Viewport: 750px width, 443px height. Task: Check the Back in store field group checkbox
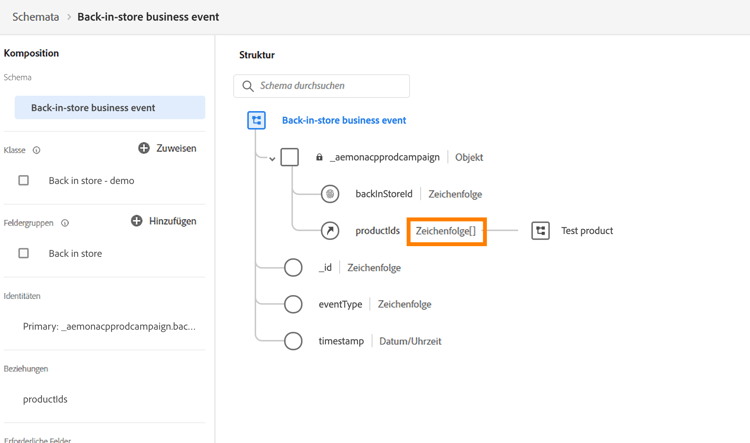point(24,254)
